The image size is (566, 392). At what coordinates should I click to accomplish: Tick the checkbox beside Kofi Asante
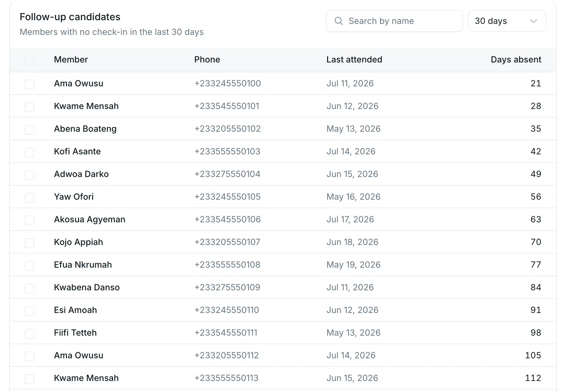click(x=29, y=152)
